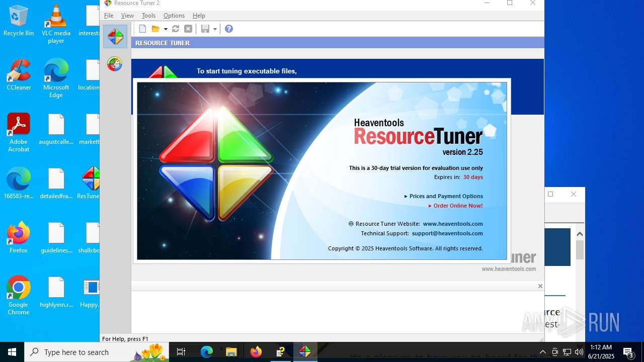Expand the Open File dropdown arrow
This screenshot has height=362, width=644.
(166, 29)
